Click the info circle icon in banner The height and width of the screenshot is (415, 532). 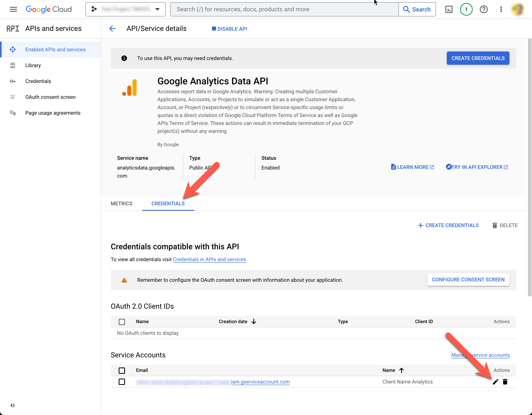tap(124, 58)
